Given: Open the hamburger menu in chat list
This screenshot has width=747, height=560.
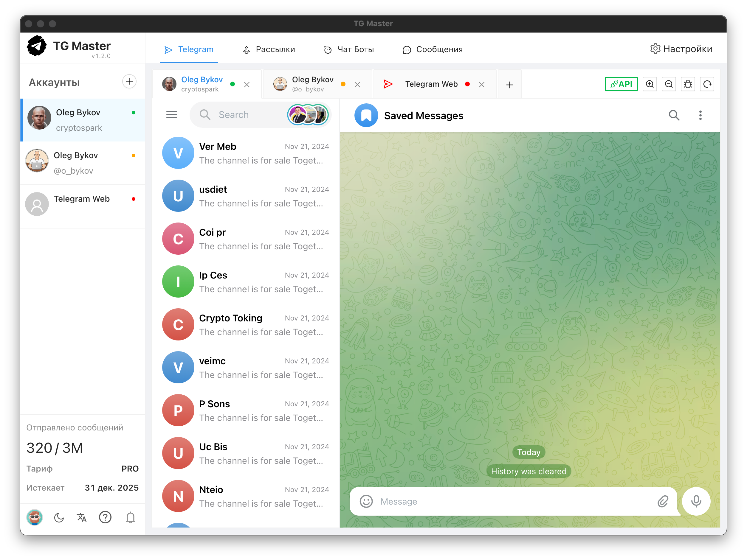Looking at the screenshot, I should (x=172, y=115).
